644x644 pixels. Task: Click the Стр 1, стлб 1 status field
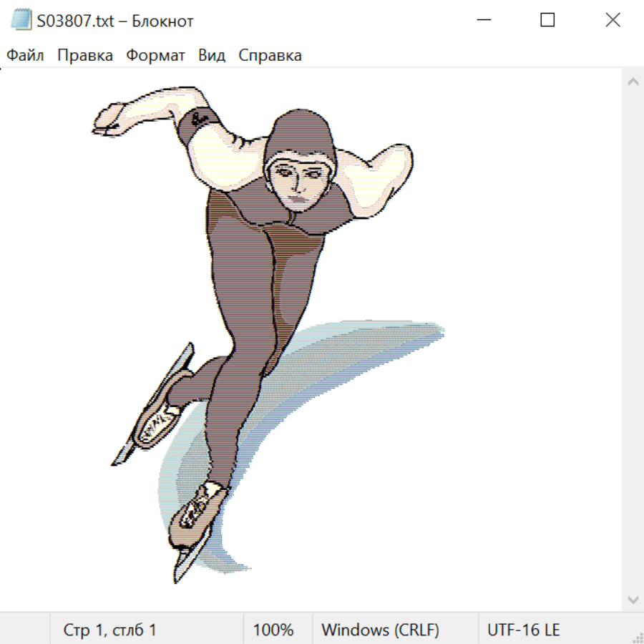click(x=110, y=630)
